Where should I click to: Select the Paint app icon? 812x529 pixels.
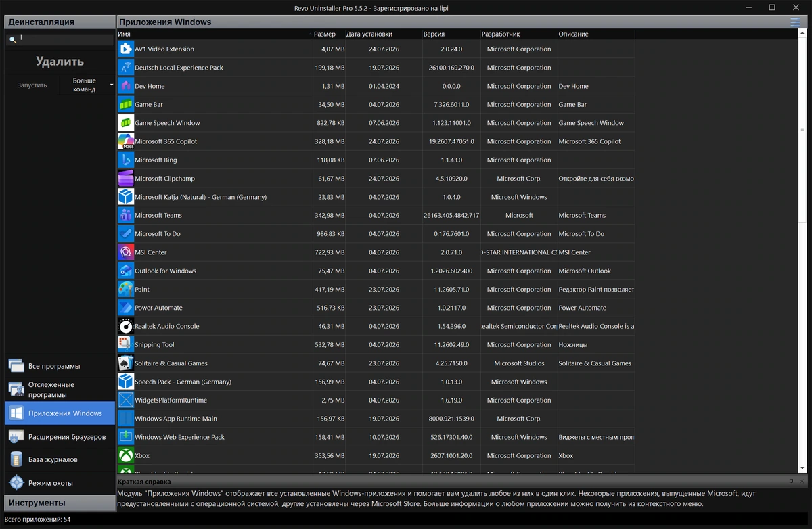pos(126,290)
